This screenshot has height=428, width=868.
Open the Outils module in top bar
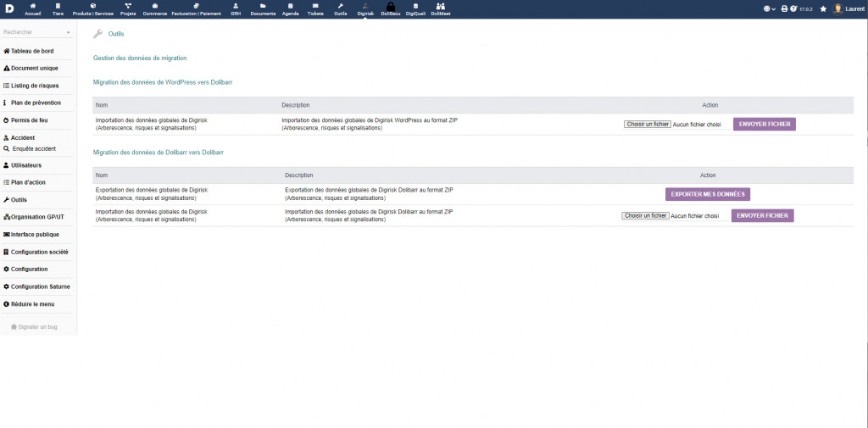tap(341, 8)
